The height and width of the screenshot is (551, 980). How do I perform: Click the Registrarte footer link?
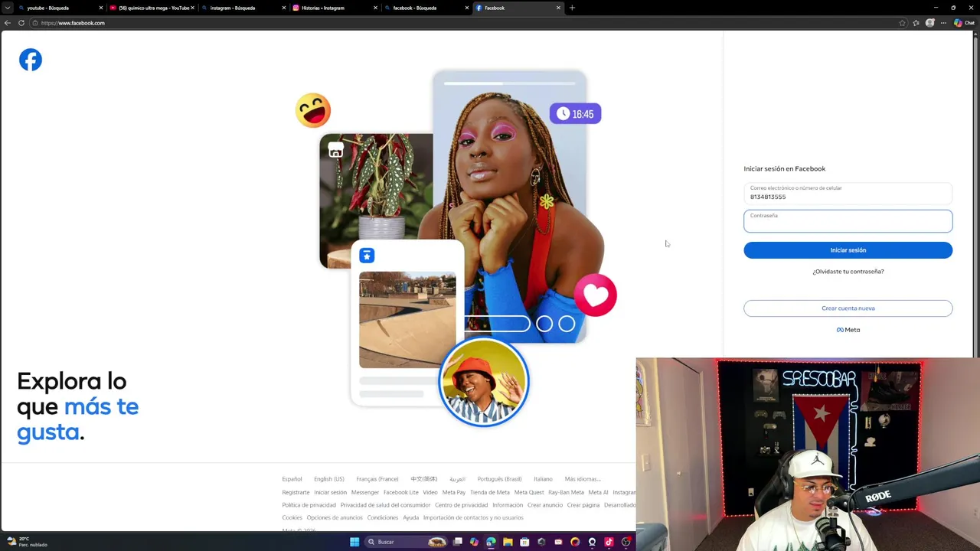296,492
